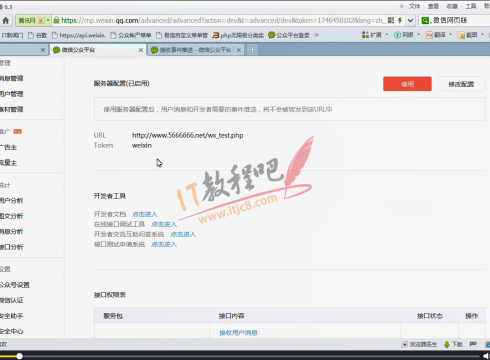The image size is (490, 360).
Task: Switch to the 接收事件推送 tab
Action: (x=196, y=50)
